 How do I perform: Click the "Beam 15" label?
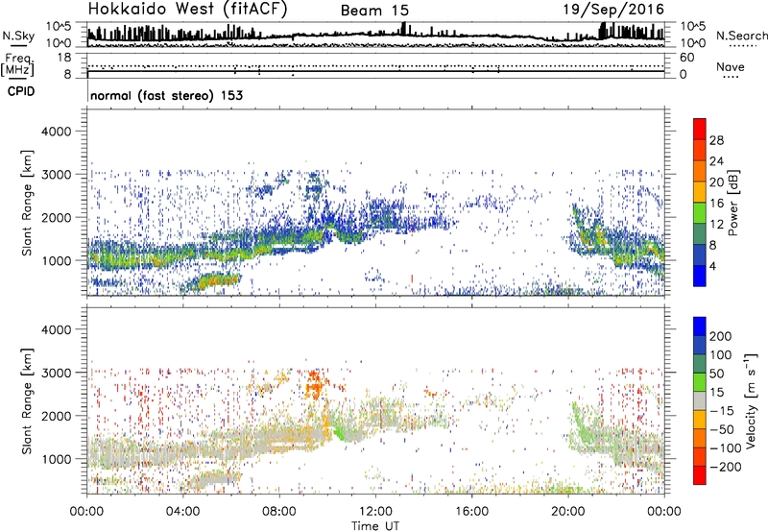tap(374, 11)
